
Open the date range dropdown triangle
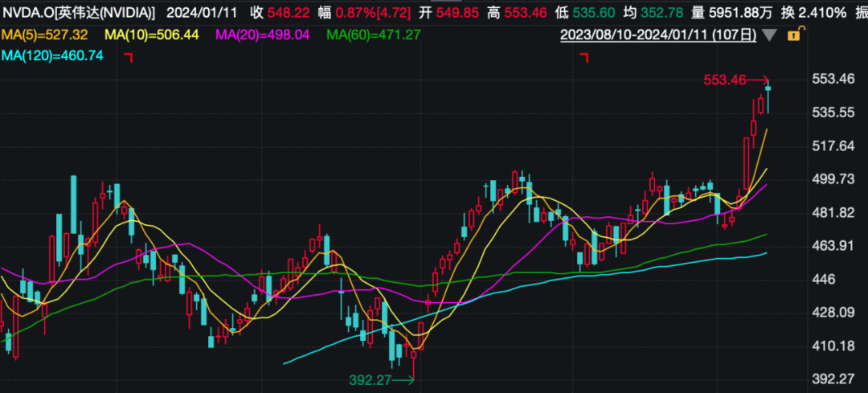tap(770, 35)
